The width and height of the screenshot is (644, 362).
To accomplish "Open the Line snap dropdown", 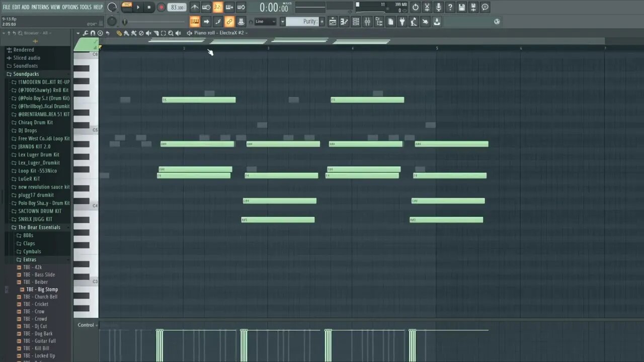I will click(x=266, y=22).
